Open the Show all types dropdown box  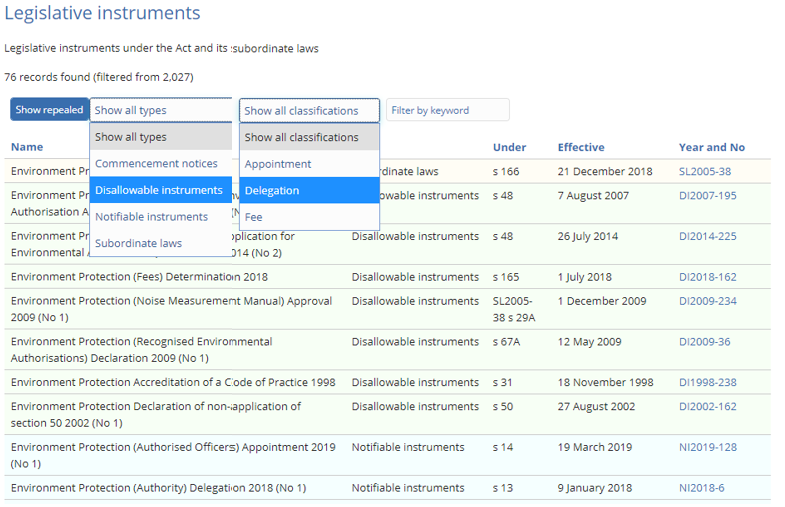tap(161, 110)
